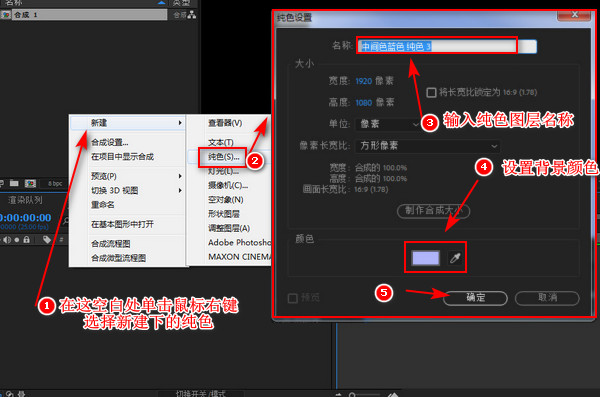
Task: Select 调整图层(A) in the submenu
Action: point(230,228)
